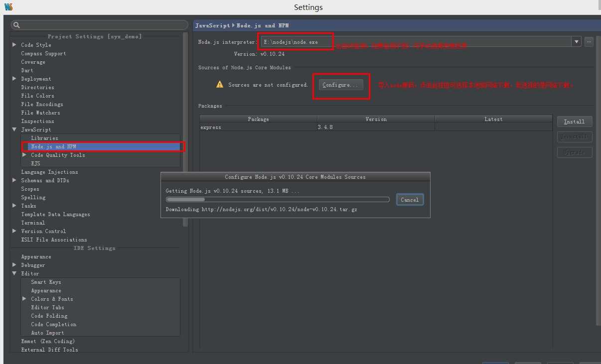Open the interpreter browse ellipsis button
Image resolution: width=601 pixels, height=364 pixels.
589,42
